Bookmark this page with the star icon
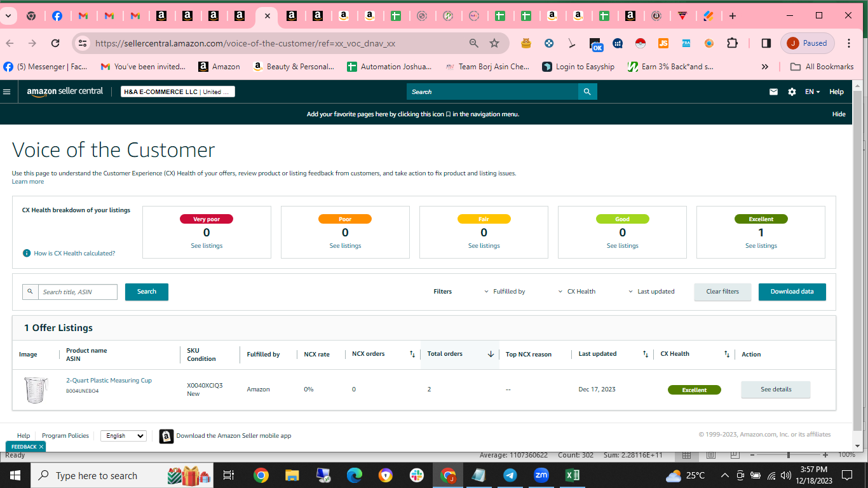This screenshot has height=488, width=868. click(494, 43)
